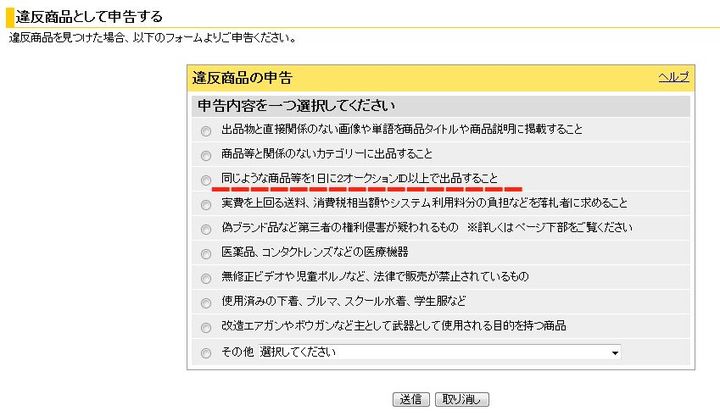
Task: Click the 取り消し cancel button
Action: click(x=462, y=399)
